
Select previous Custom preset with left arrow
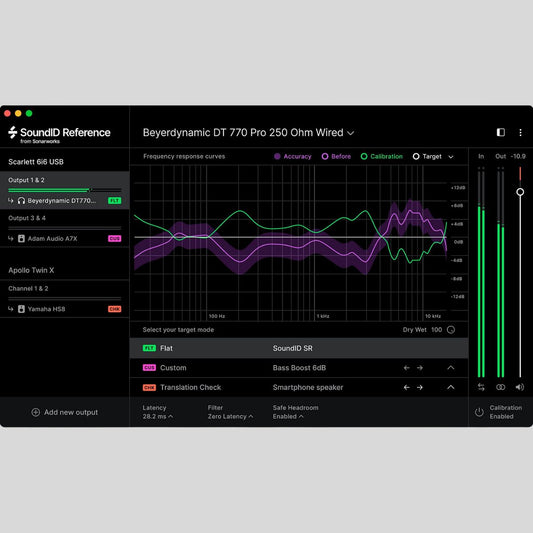pos(407,368)
